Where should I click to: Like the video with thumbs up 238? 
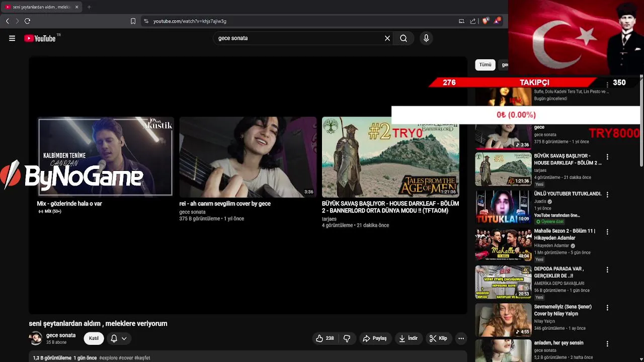click(325, 338)
